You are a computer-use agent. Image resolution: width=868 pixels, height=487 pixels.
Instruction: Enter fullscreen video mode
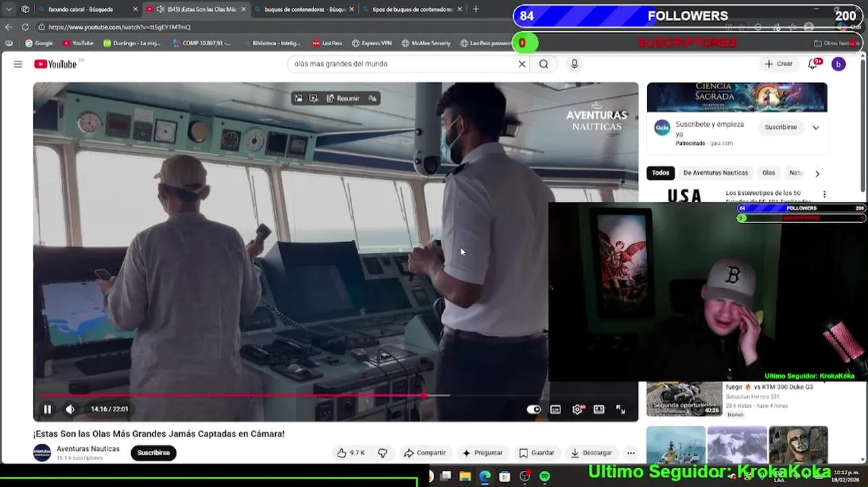click(x=621, y=409)
